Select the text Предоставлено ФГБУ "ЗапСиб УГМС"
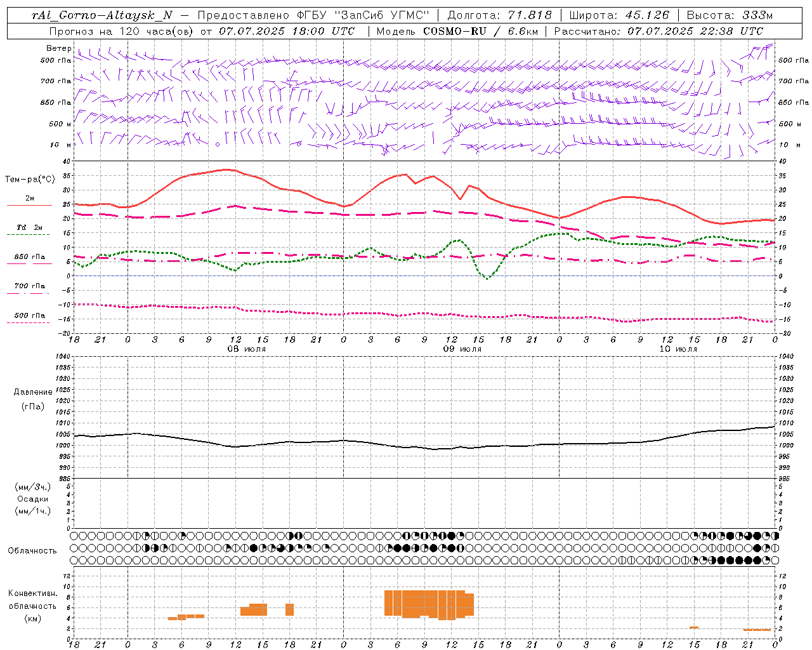The height and width of the screenshot is (650, 812). click(313, 15)
